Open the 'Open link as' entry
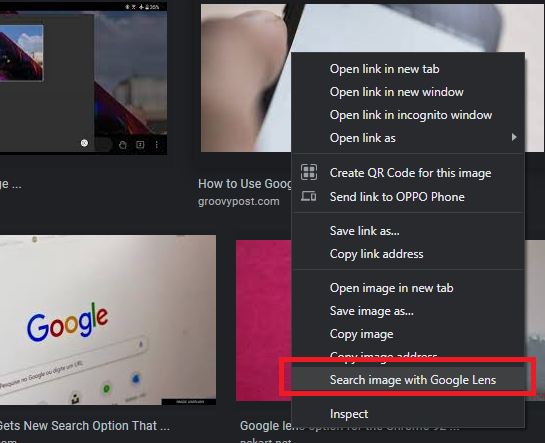The image size is (545, 443). pos(408,138)
